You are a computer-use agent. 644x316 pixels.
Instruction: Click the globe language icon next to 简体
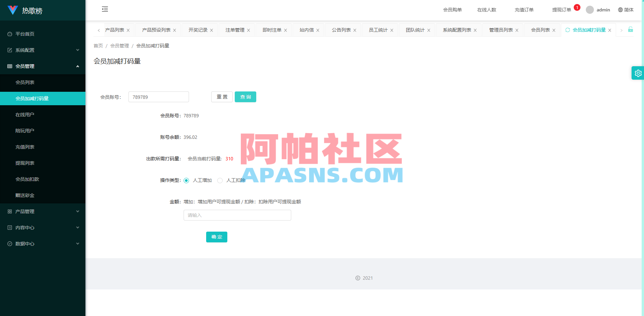click(620, 10)
